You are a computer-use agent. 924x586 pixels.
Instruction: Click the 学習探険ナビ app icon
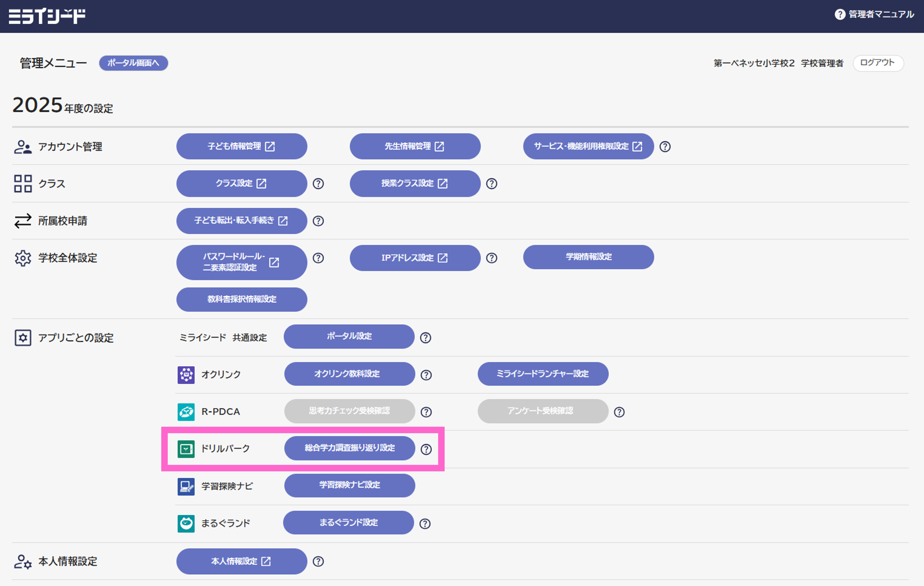[186, 486]
